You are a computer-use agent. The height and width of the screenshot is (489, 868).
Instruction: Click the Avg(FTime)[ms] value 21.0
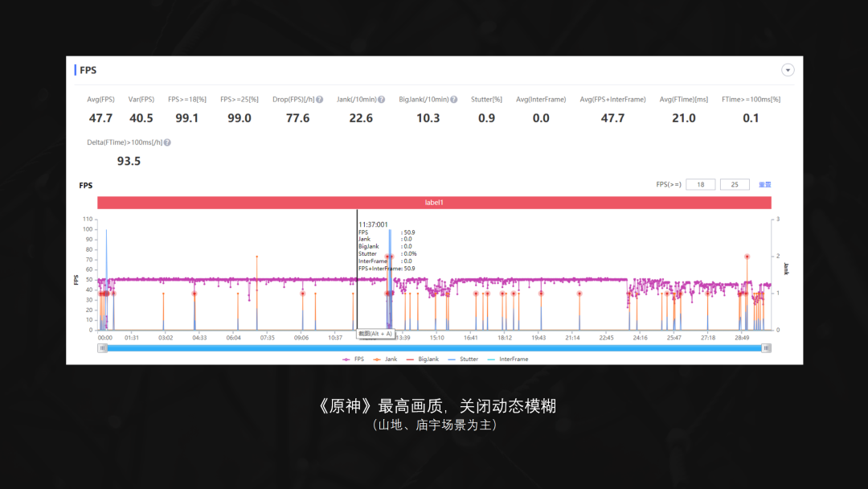pos(684,118)
